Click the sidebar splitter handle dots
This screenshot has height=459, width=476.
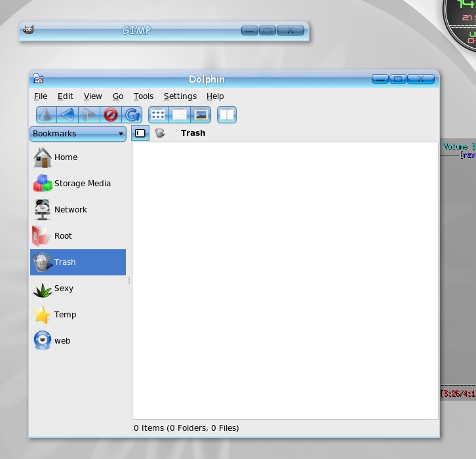pyautogui.click(x=129, y=280)
